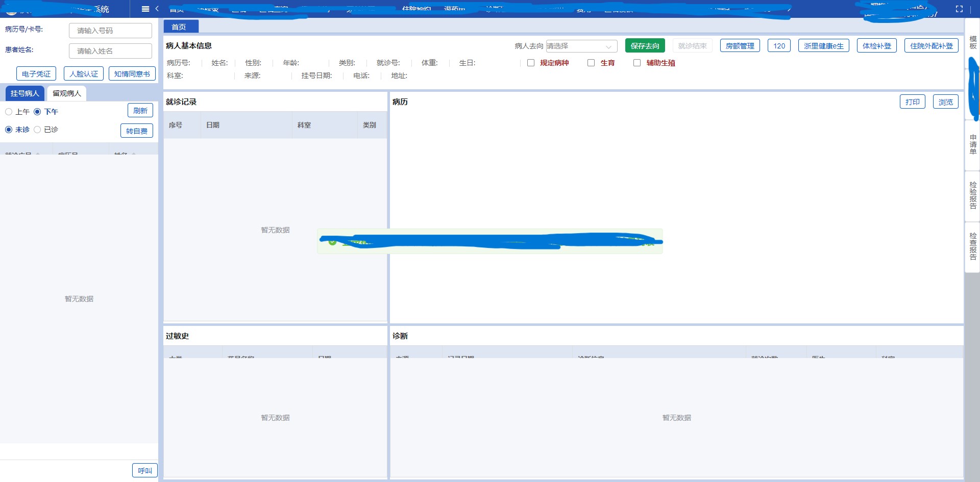
Task: Click the 转自费 button
Action: [137, 131]
